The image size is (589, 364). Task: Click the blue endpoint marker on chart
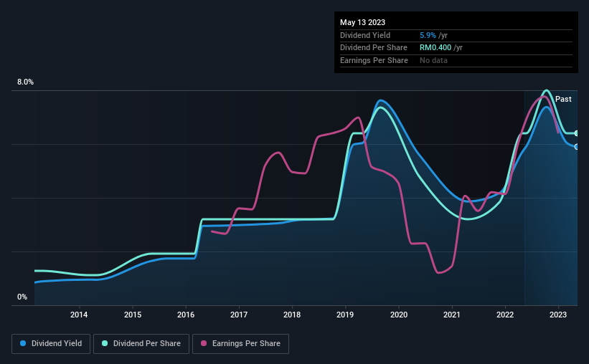tap(576, 147)
